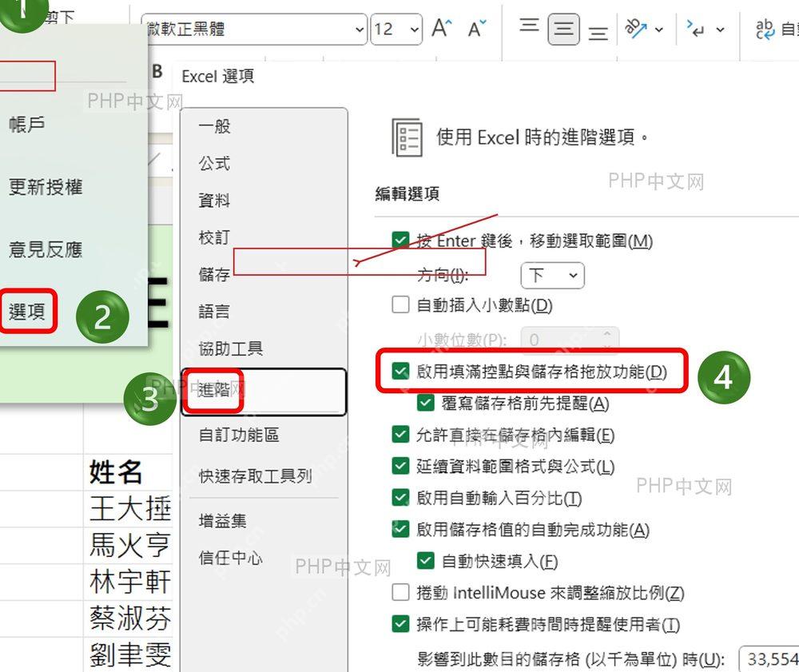Image resolution: width=799 pixels, height=672 pixels.
Task: Expand the orientation options arrow
Action: pyautogui.click(x=659, y=30)
